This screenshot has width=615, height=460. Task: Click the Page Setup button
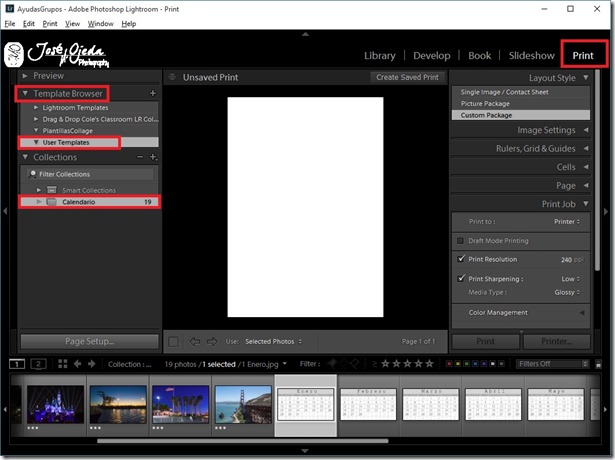pyautogui.click(x=89, y=342)
